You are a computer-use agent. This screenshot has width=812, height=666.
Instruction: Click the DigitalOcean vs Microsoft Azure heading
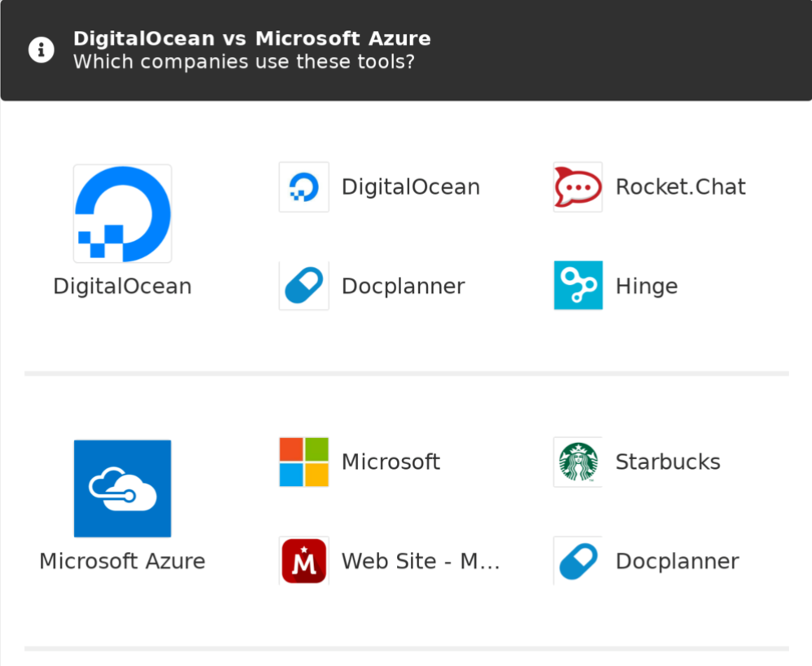tap(252, 38)
